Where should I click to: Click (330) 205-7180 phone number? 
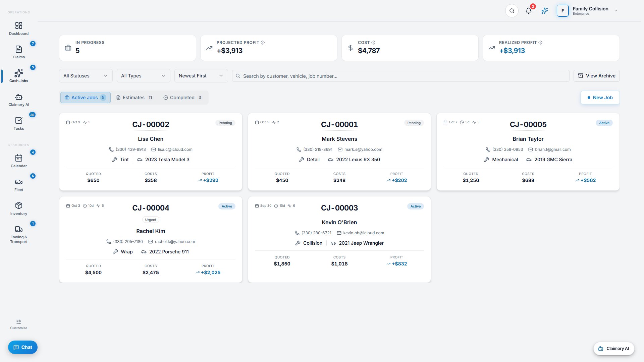pos(128,242)
